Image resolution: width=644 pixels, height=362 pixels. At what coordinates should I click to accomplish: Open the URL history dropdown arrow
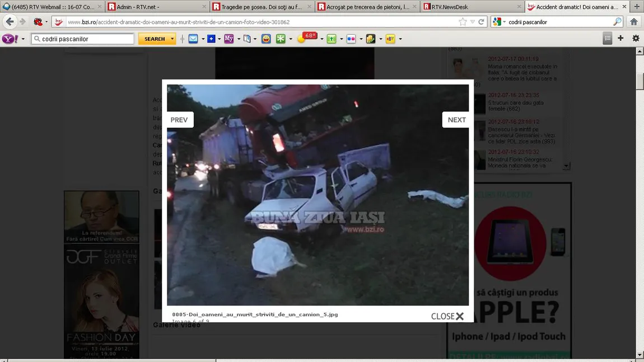pos(472,22)
